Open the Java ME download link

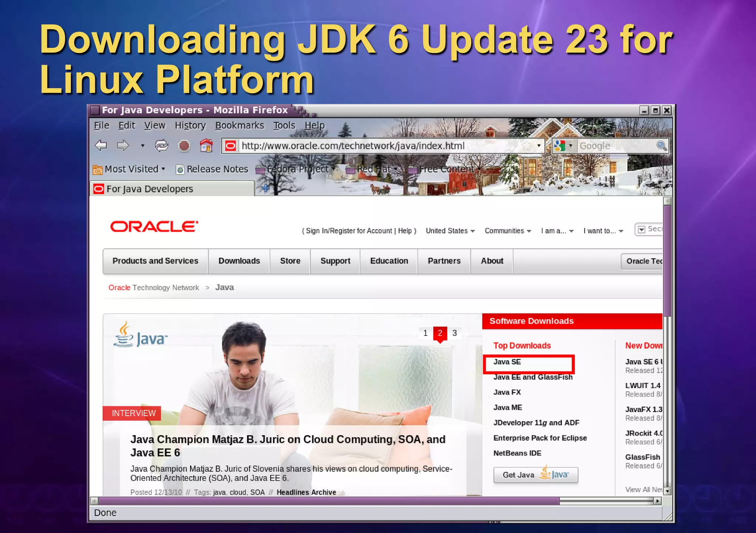pyautogui.click(x=508, y=408)
